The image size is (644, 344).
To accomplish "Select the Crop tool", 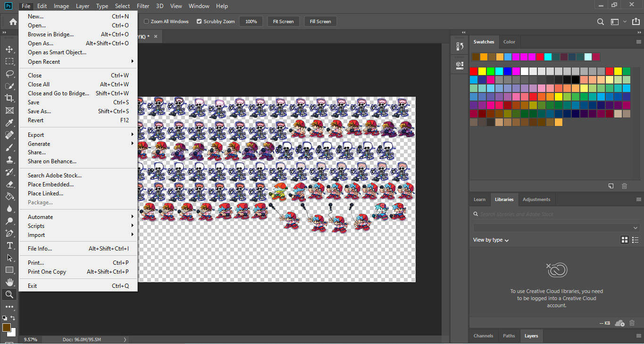I will (x=9, y=98).
